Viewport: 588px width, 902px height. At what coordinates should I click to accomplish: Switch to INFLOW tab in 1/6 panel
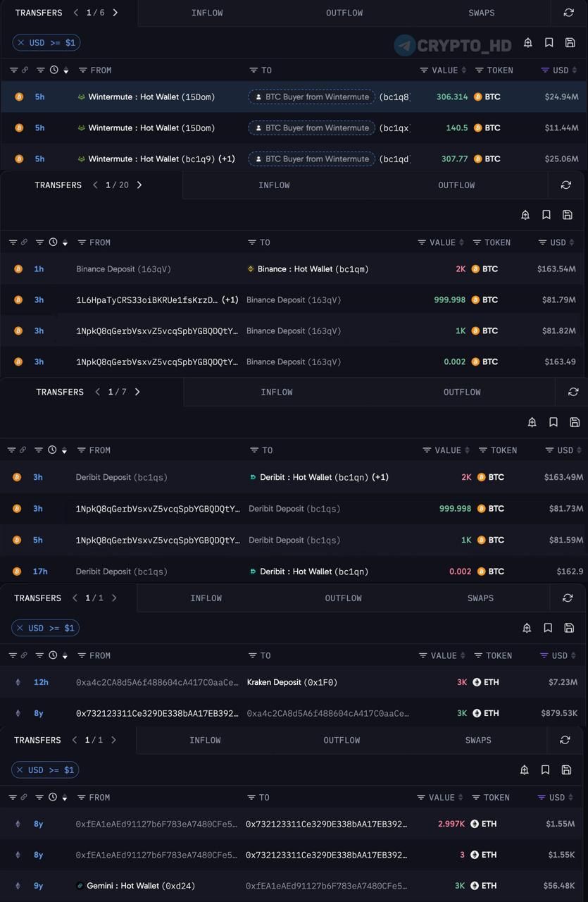point(207,13)
